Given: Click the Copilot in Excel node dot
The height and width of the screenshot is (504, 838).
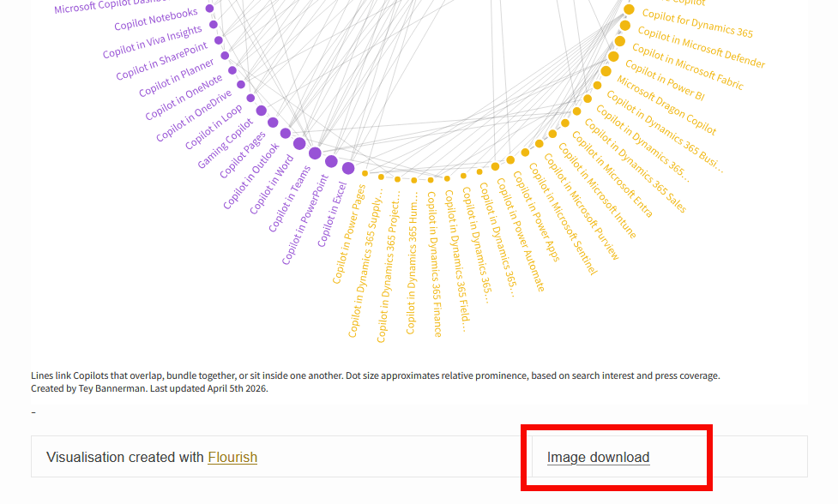Looking at the screenshot, I should (348, 168).
